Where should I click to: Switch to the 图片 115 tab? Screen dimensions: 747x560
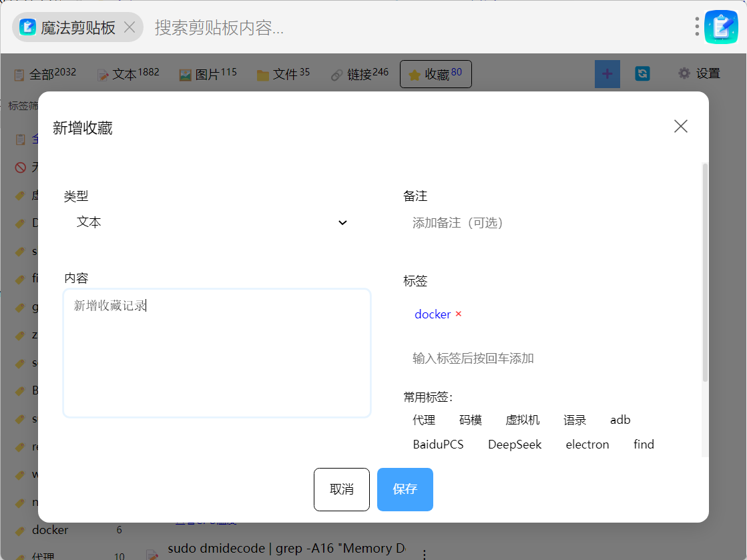208,74
